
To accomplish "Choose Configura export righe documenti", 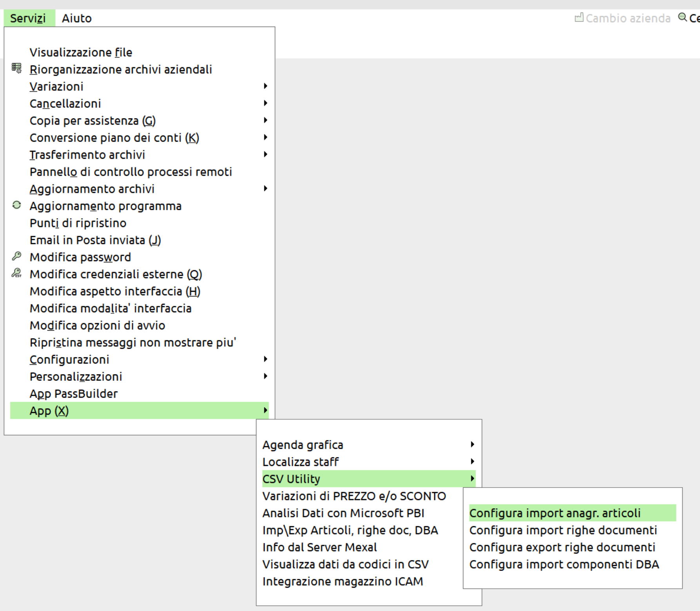I will (x=562, y=547).
